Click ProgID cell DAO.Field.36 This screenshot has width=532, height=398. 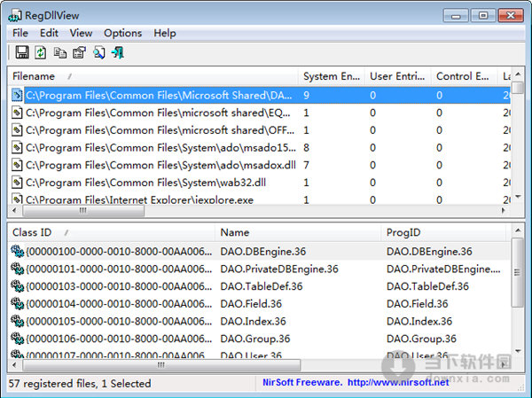[x=418, y=304]
